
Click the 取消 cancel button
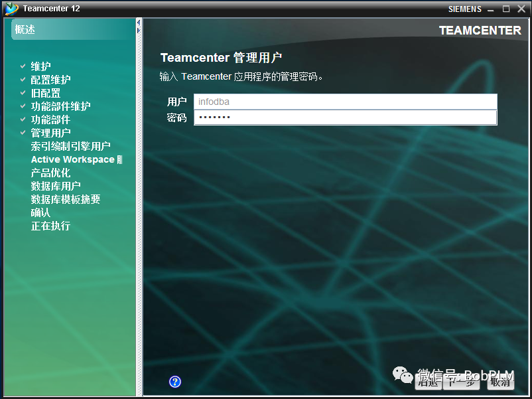pyautogui.click(x=500, y=382)
